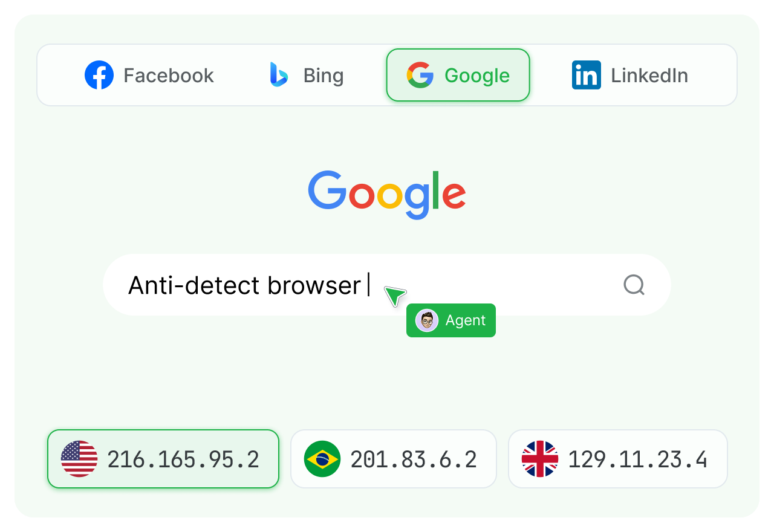Viewport: 774px width, 532px height.
Task: Click the LinkedIn logo icon
Action: tap(587, 76)
